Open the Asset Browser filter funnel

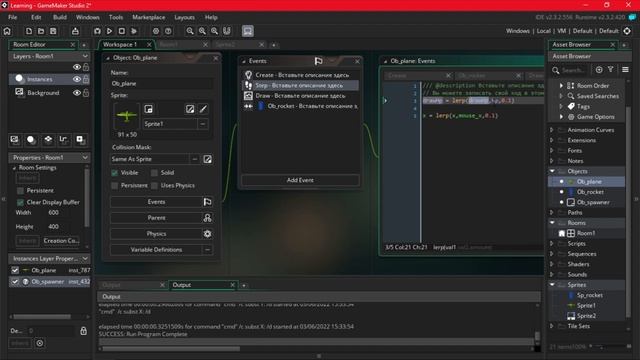pos(611,70)
